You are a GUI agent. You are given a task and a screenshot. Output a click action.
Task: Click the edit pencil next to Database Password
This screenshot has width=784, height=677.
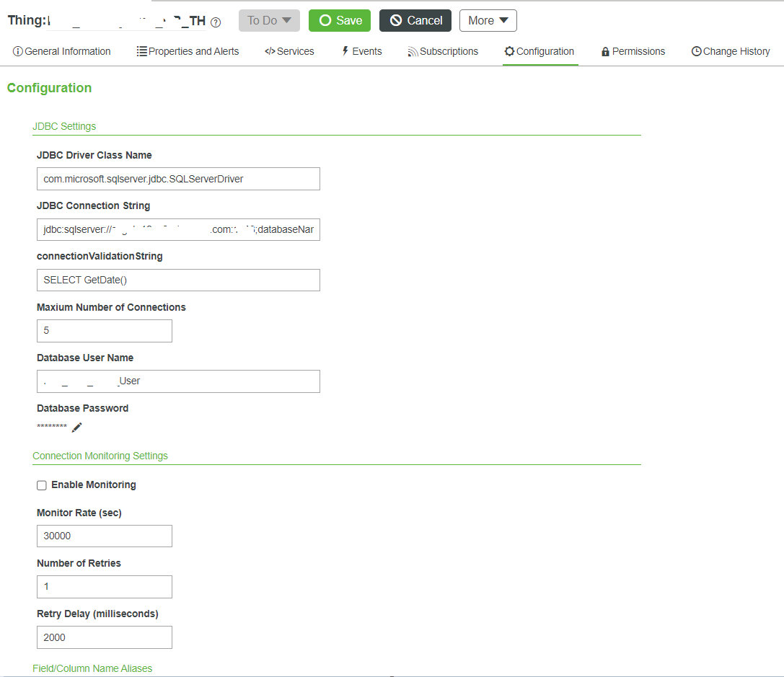coord(76,428)
